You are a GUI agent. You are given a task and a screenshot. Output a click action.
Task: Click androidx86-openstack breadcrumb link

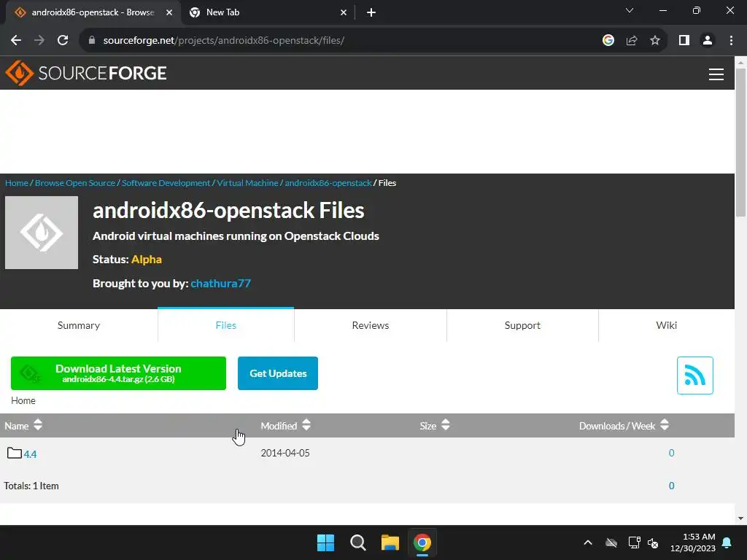click(328, 183)
